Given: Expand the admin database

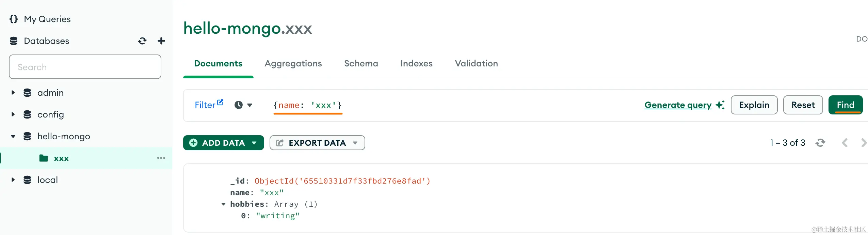Looking at the screenshot, I should tap(13, 93).
